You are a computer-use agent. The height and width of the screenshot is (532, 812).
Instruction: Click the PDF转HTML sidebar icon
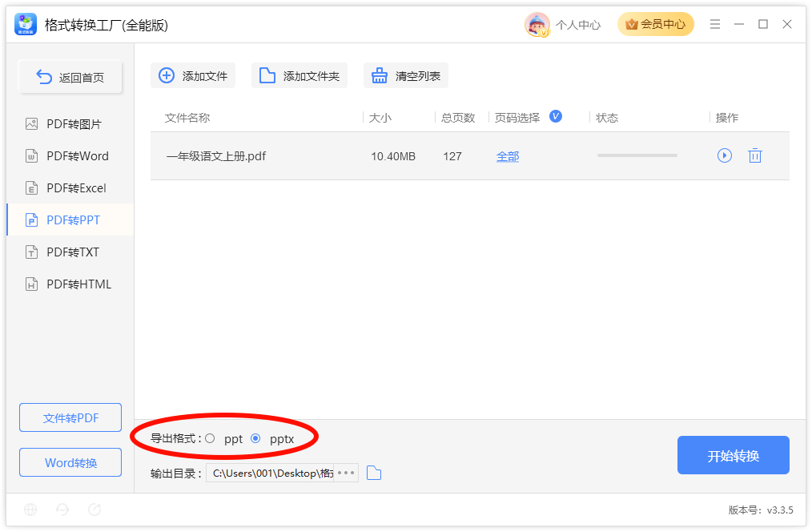(x=31, y=284)
